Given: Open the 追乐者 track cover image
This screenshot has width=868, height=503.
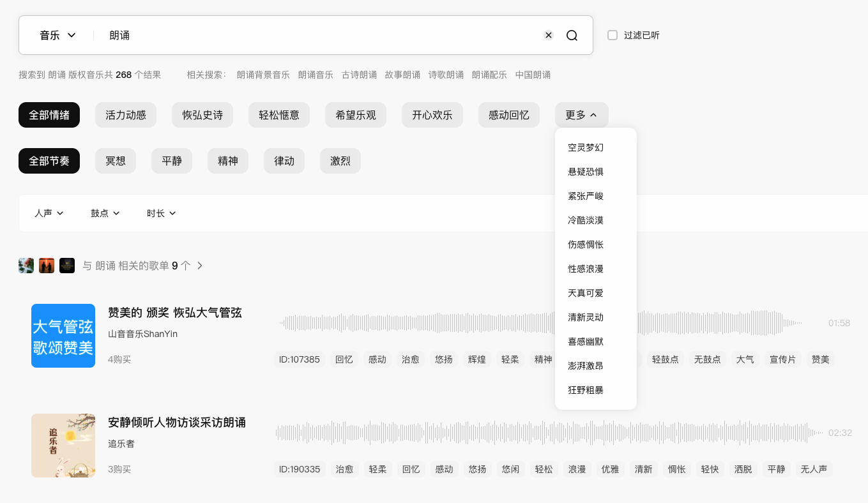Looking at the screenshot, I should click(x=63, y=446).
